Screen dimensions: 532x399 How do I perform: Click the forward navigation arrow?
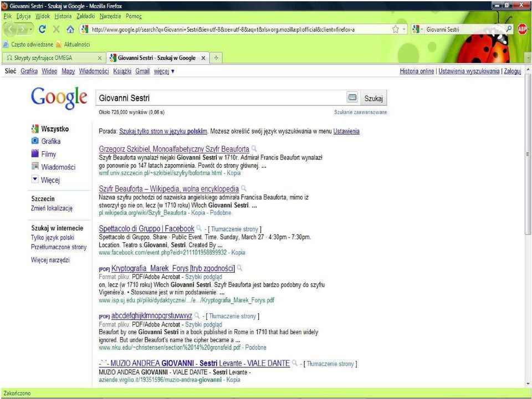[22, 29]
